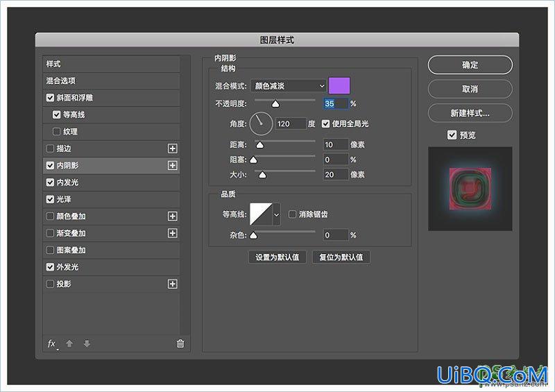Image resolution: width=555 pixels, height=392 pixels.
Task: Click the 大小 field showing 20
Action: coord(336,175)
